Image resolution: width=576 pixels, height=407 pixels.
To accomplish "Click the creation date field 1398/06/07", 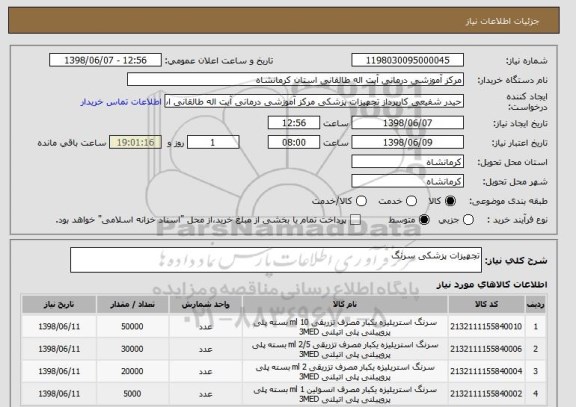I will pyautogui.click(x=407, y=123).
